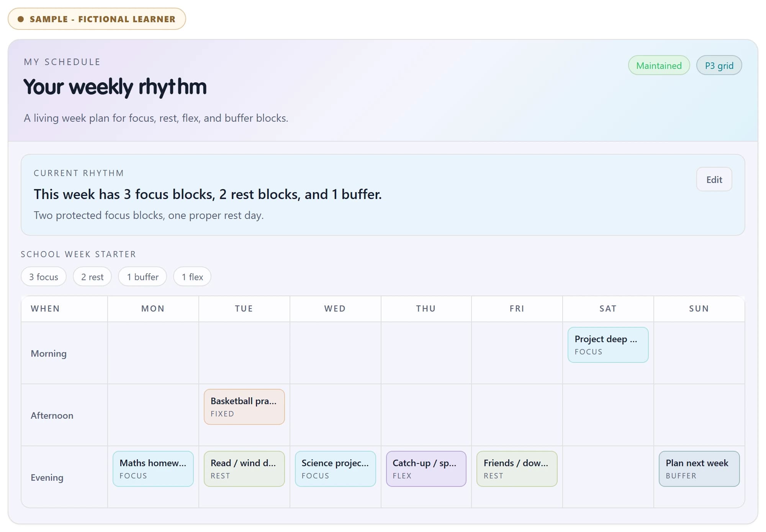Open the Science project focus block
Viewport: 766px width, 532px height.
pyautogui.click(x=335, y=469)
